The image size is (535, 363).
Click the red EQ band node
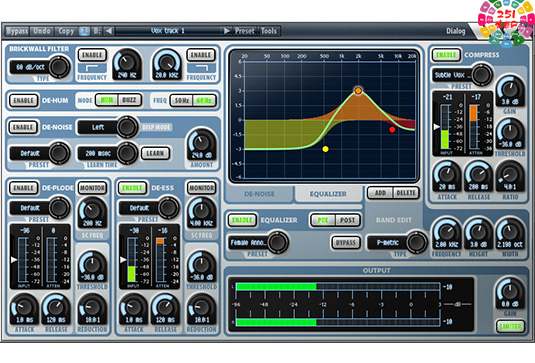click(392, 130)
